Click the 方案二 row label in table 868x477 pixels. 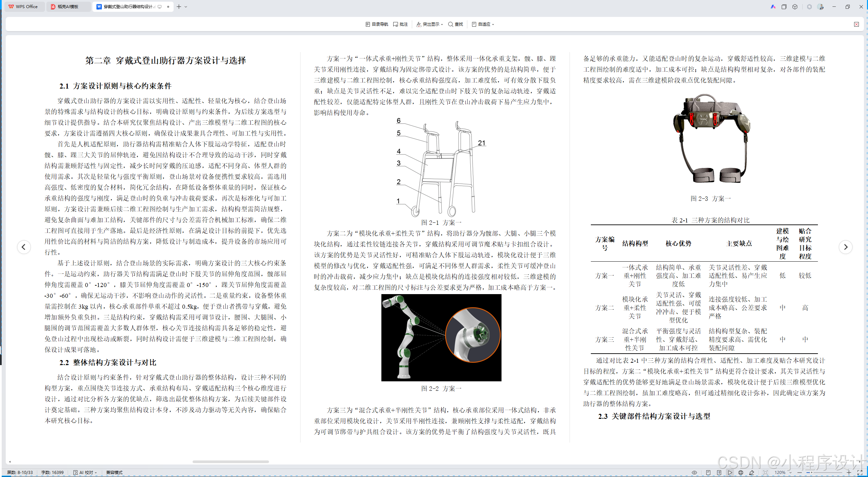pos(604,308)
